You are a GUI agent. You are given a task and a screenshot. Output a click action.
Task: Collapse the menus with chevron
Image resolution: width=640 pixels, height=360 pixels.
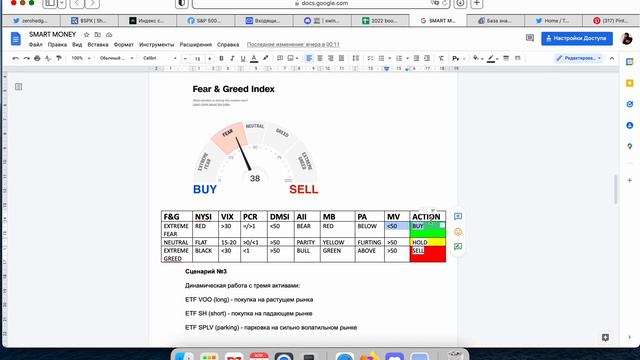612,58
